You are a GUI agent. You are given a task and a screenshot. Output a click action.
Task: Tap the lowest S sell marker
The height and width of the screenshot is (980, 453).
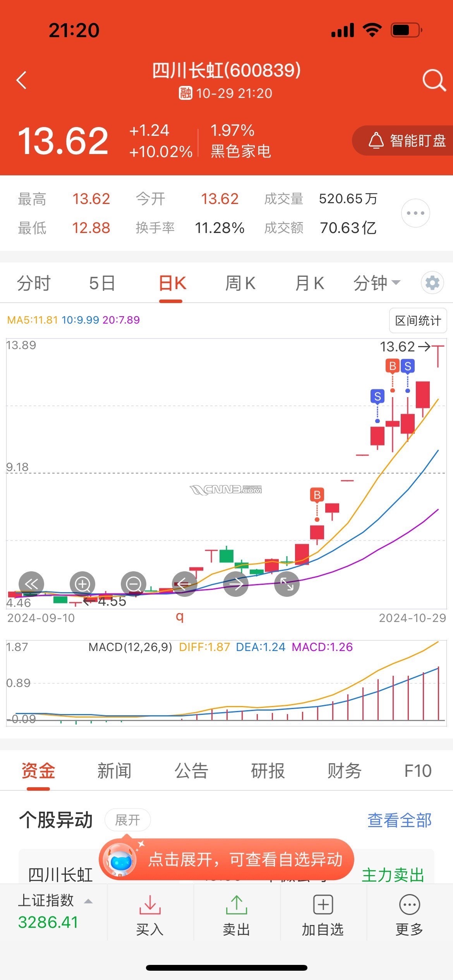[377, 397]
